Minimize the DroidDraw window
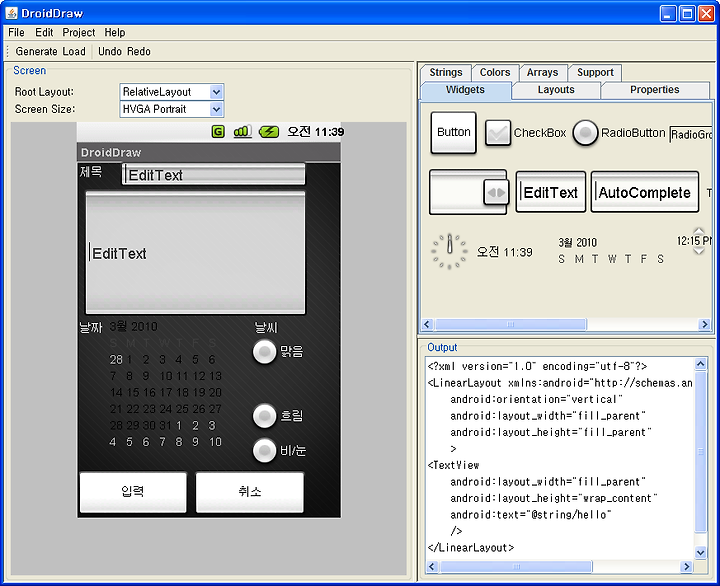Viewport: 720px width, 586px height. point(668,14)
